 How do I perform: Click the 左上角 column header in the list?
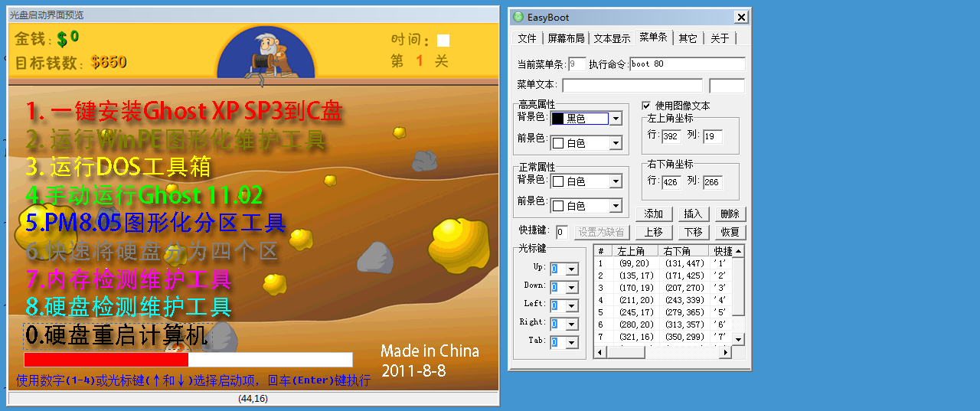click(x=635, y=251)
